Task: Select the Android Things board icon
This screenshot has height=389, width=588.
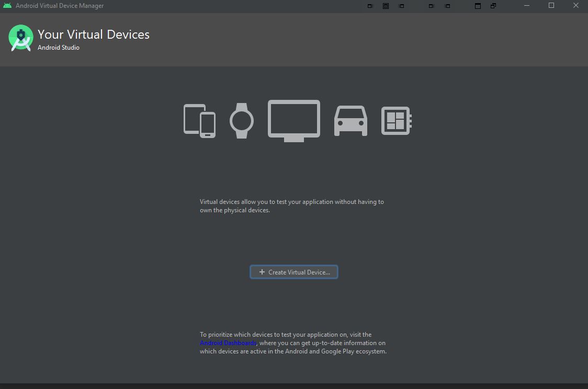Action: tap(397, 121)
